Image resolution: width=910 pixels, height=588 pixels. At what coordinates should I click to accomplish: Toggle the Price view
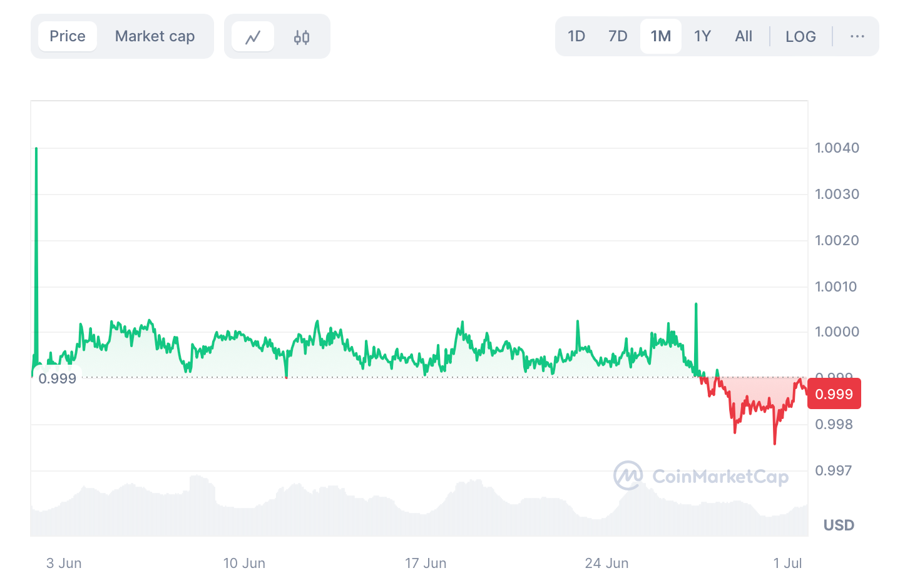(x=68, y=36)
